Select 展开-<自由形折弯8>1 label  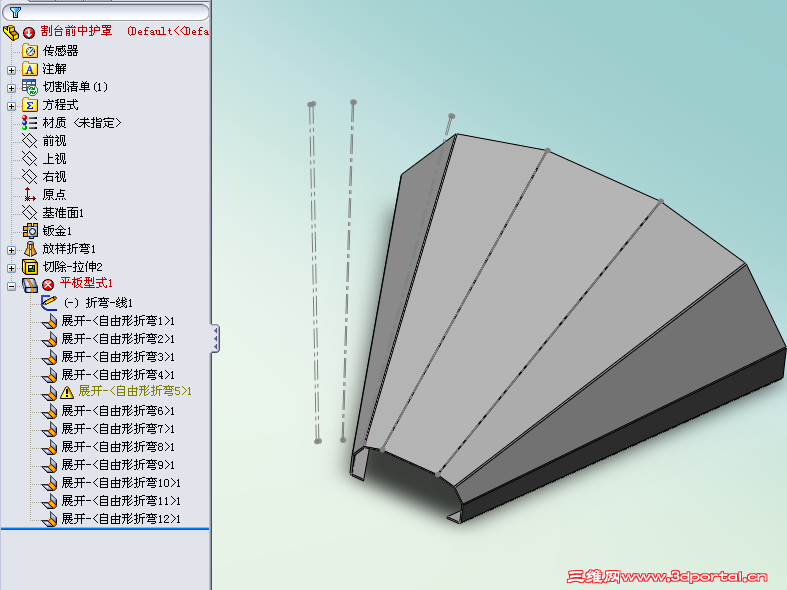pos(118,447)
